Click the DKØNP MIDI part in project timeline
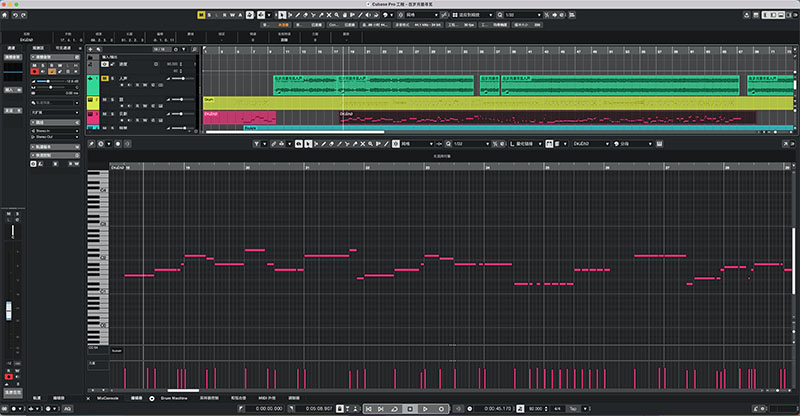 click(548, 118)
